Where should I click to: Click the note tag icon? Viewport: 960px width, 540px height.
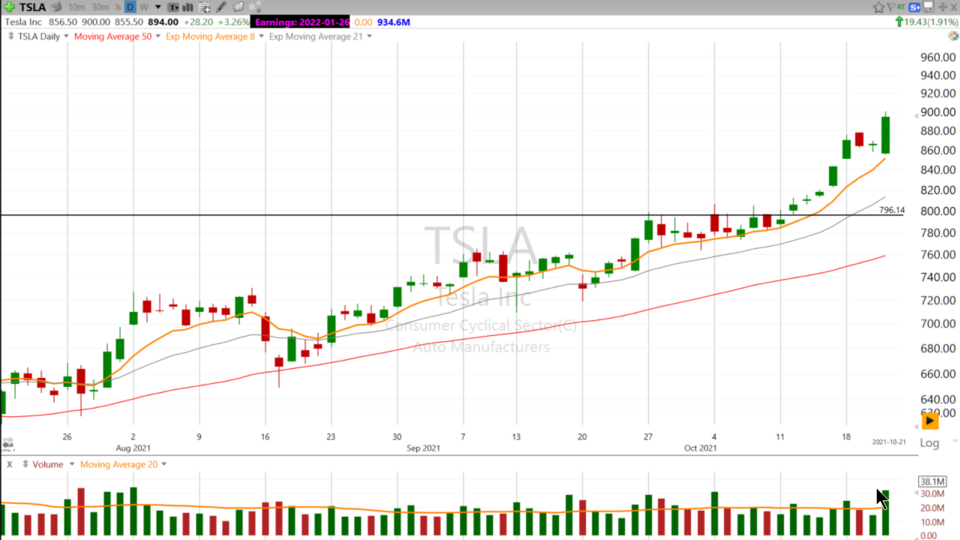[x=238, y=7]
